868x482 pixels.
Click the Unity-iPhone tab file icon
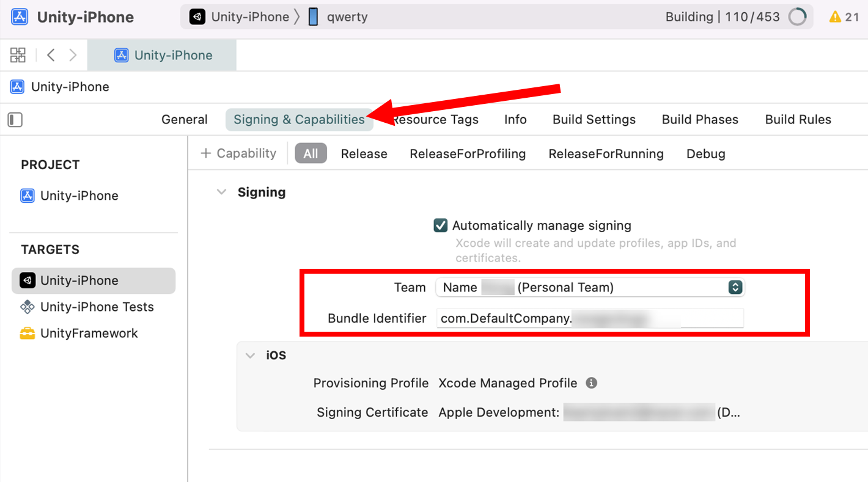click(122, 55)
